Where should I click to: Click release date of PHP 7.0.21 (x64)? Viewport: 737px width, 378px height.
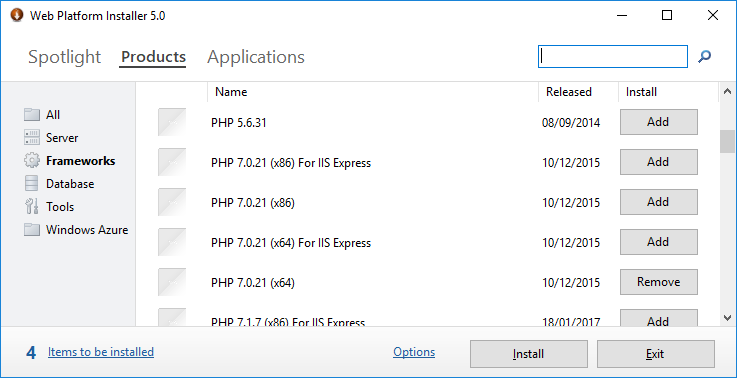point(571,283)
